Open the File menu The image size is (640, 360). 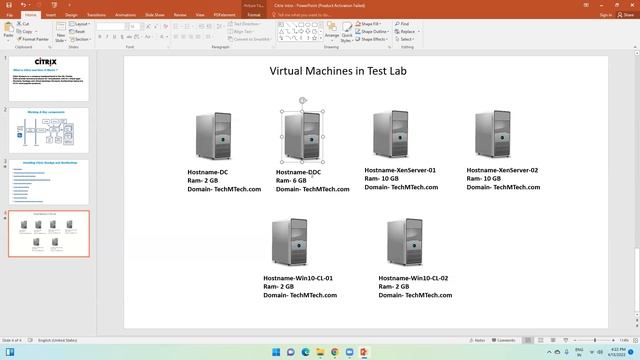(10, 15)
